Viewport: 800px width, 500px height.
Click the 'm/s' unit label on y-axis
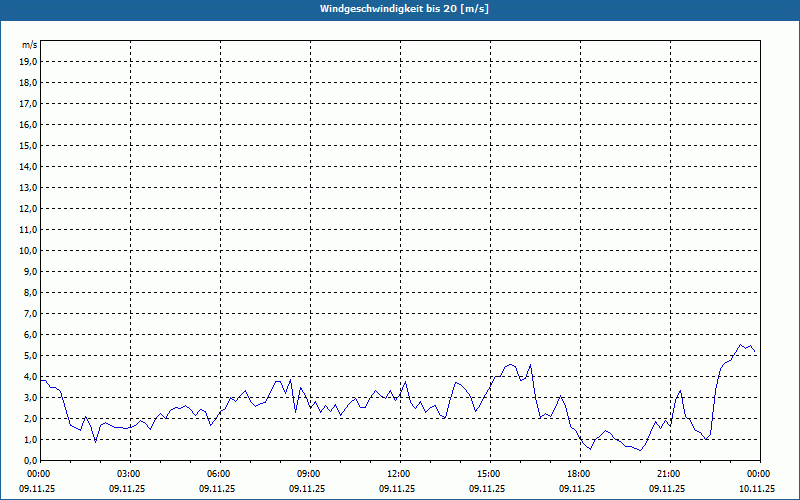point(30,45)
